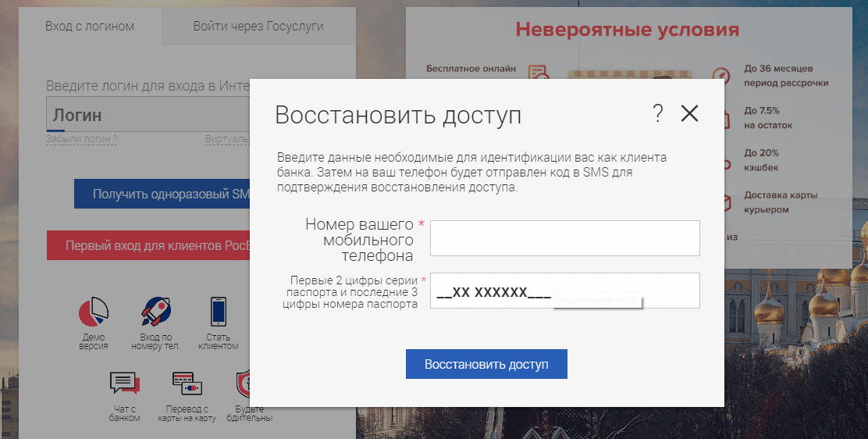Screen dimensions: 868x439
Task: Focus the mobile phone number input field
Action: pos(565,238)
